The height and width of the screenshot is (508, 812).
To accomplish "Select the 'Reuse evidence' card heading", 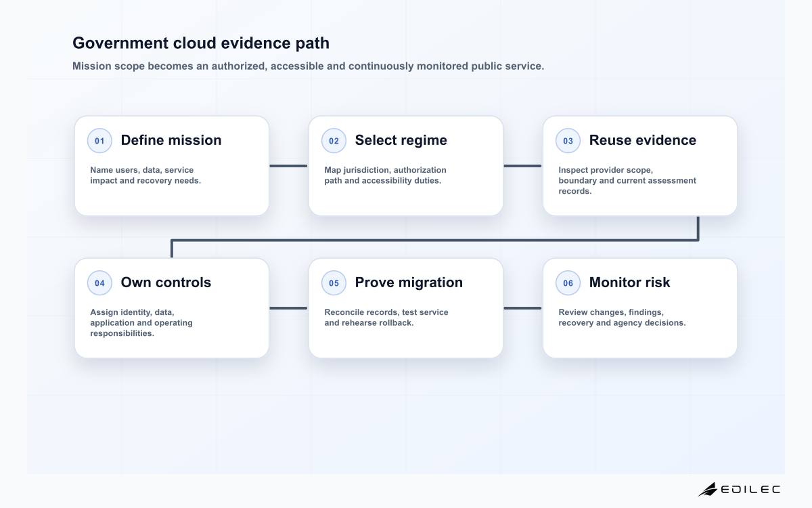I will pyautogui.click(x=643, y=140).
